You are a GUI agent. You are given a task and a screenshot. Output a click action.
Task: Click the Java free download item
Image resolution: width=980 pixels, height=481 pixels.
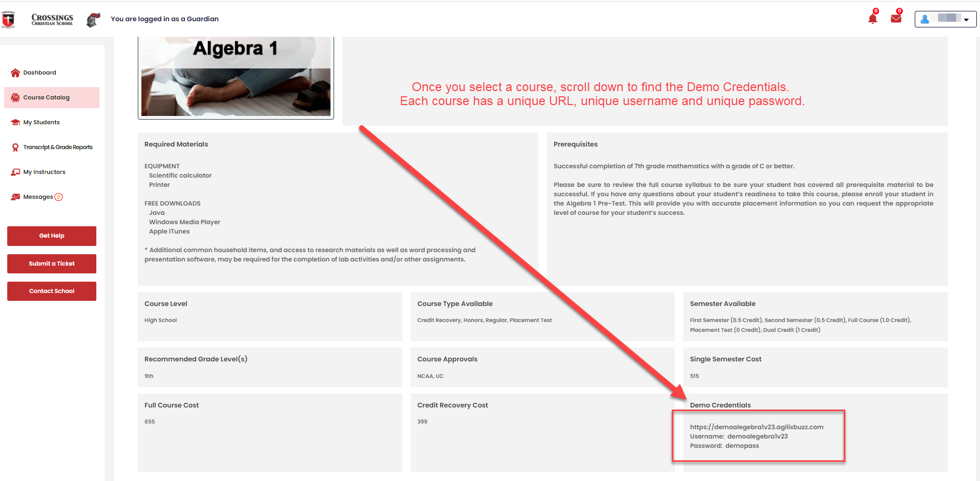pyautogui.click(x=157, y=213)
